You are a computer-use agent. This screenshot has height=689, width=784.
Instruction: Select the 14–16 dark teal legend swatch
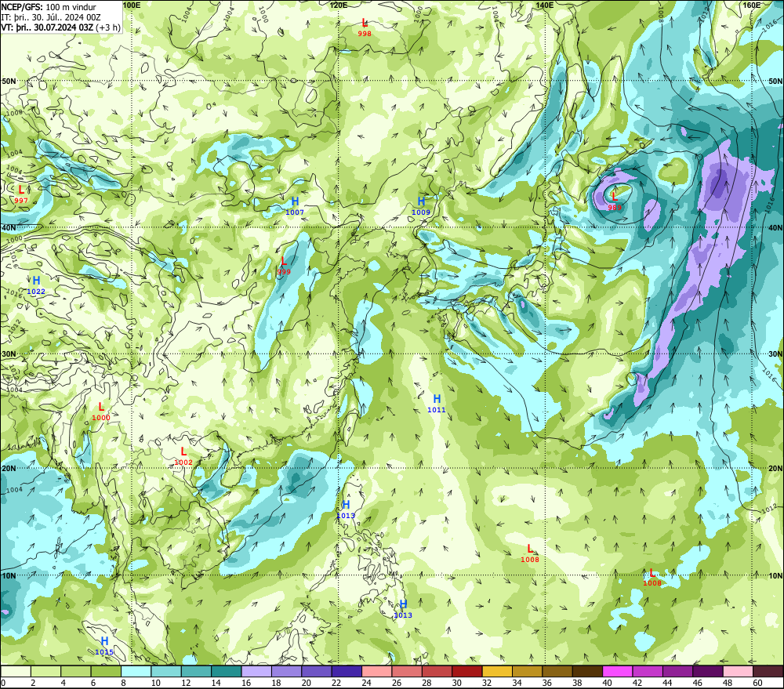click(x=227, y=671)
